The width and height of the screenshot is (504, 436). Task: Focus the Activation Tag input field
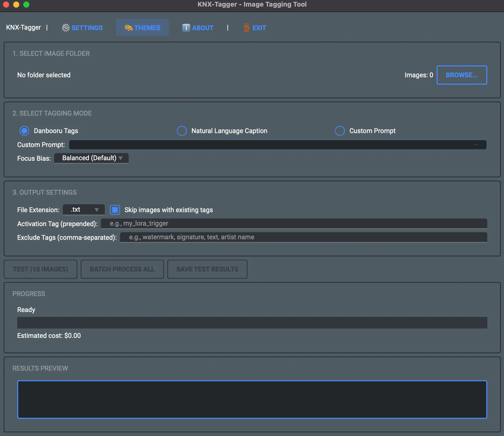[294, 224]
